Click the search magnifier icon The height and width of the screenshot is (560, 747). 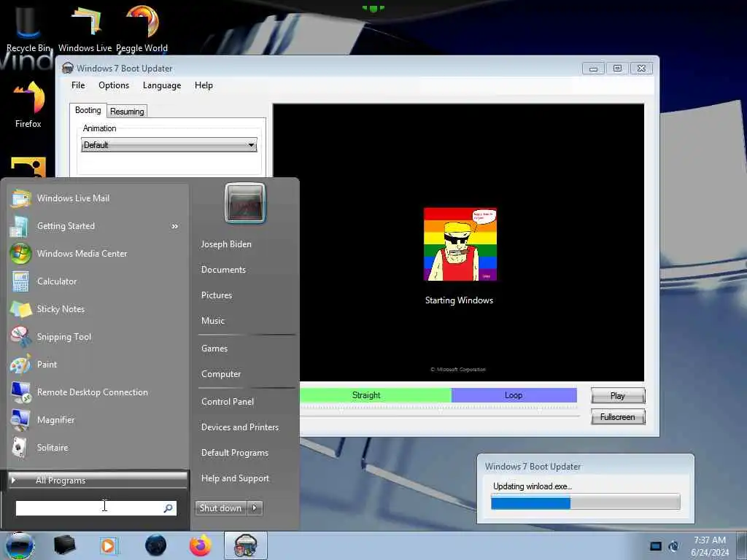pos(168,508)
